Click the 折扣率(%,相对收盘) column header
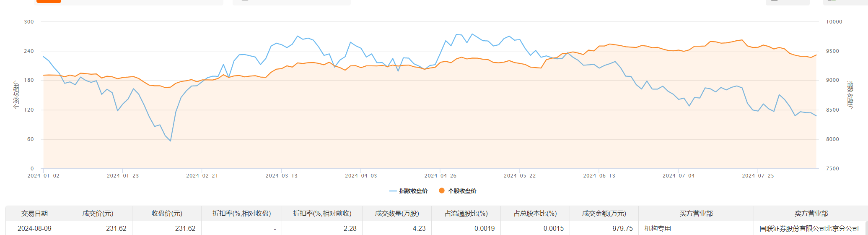This screenshot has width=868, height=235. (241, 214)
